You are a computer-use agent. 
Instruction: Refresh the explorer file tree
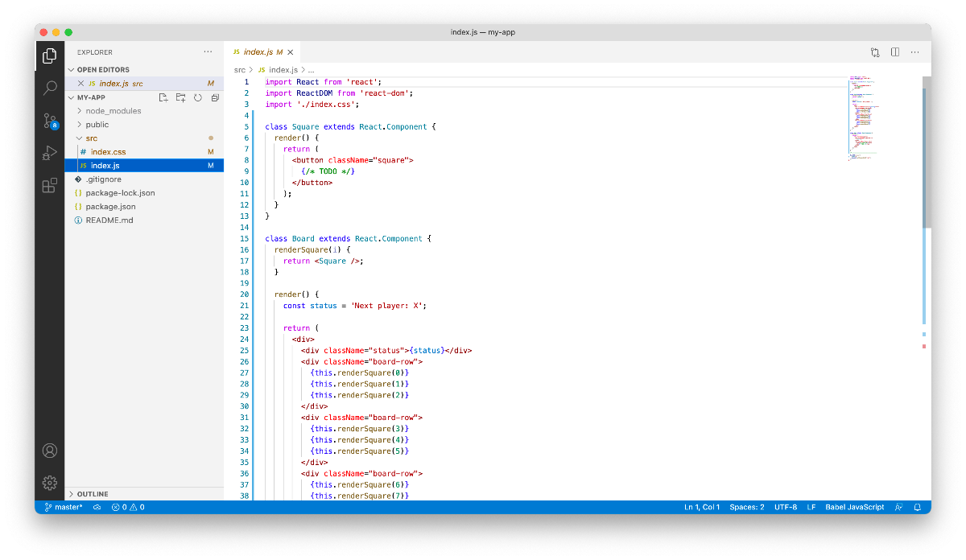point(197,97)
